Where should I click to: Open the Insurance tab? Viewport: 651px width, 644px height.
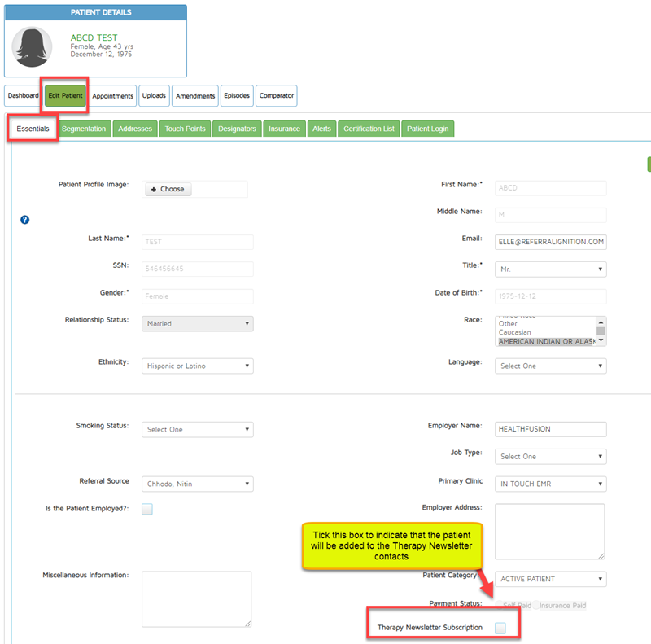coord(284,129)
